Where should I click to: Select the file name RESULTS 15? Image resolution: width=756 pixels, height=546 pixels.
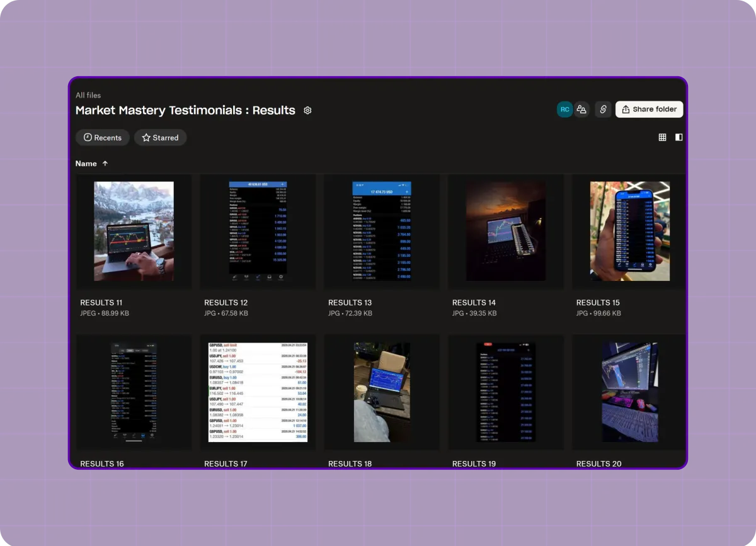click(x=598, y=302)
